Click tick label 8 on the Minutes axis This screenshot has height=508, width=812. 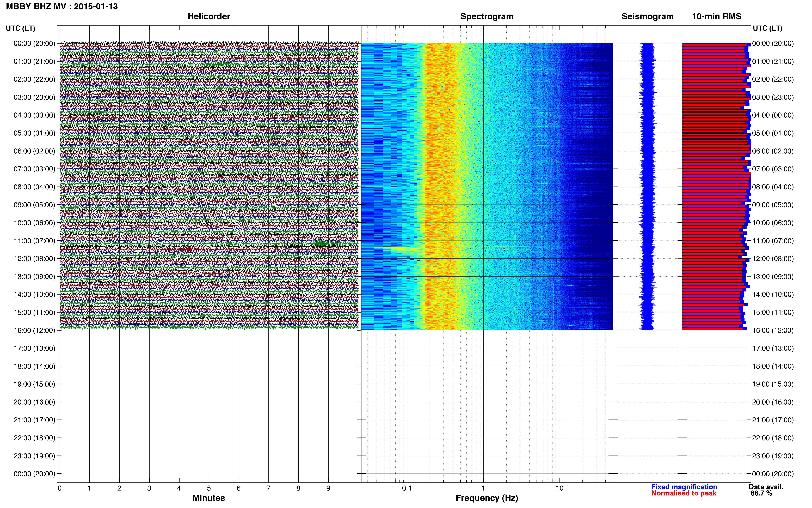(298, 488)
